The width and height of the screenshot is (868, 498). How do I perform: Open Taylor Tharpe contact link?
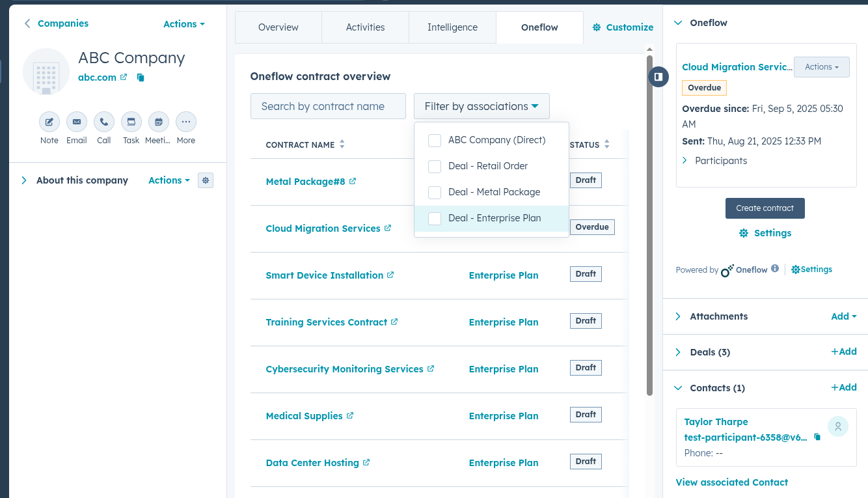coord(716,422)
